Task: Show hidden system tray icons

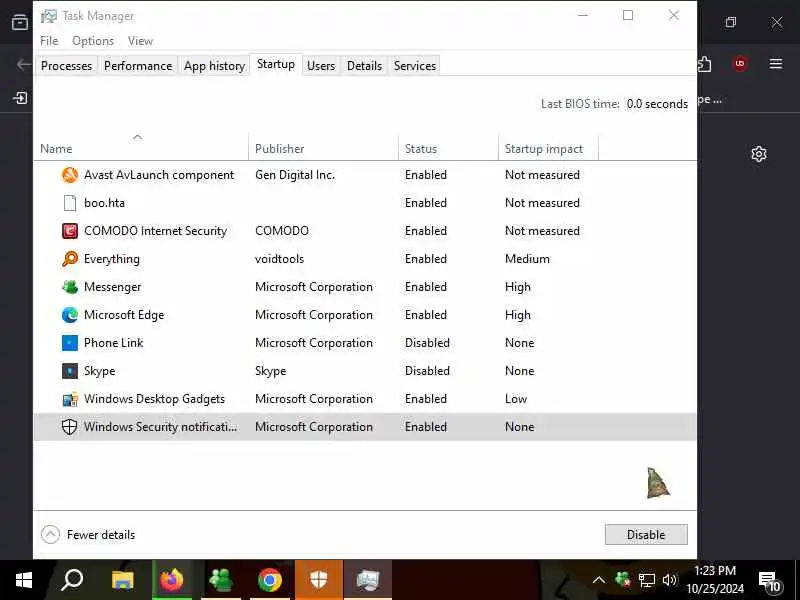Action: coord(599,580)
